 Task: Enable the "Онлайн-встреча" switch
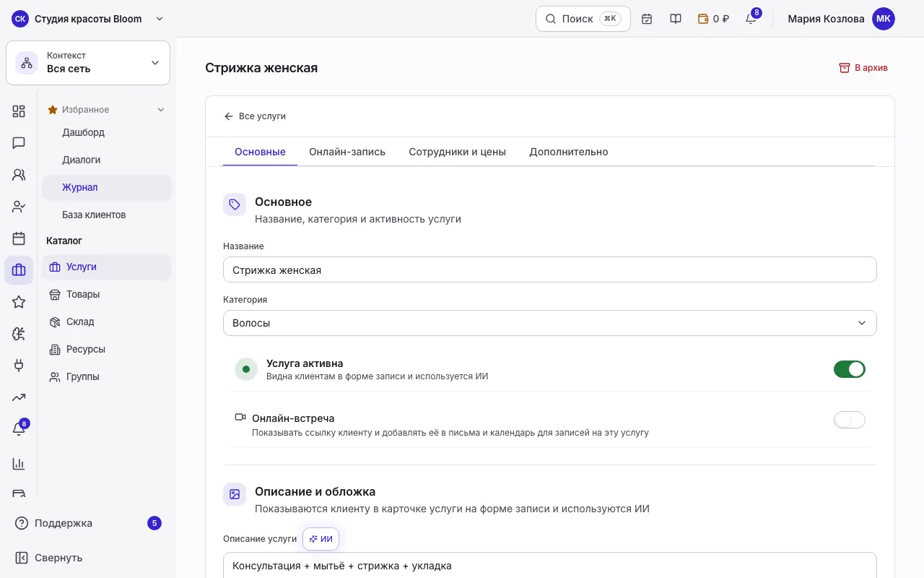pyautogui.click(x=850, y=420)
